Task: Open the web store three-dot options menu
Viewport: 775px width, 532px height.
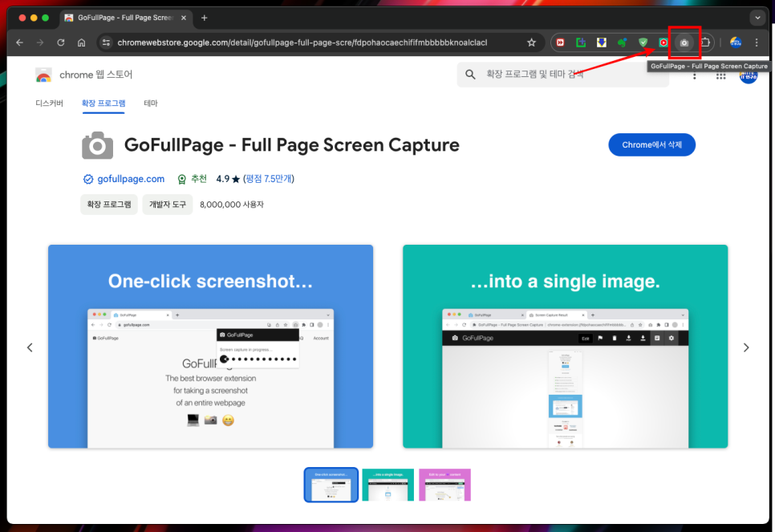Action: (x=695, y=76)
